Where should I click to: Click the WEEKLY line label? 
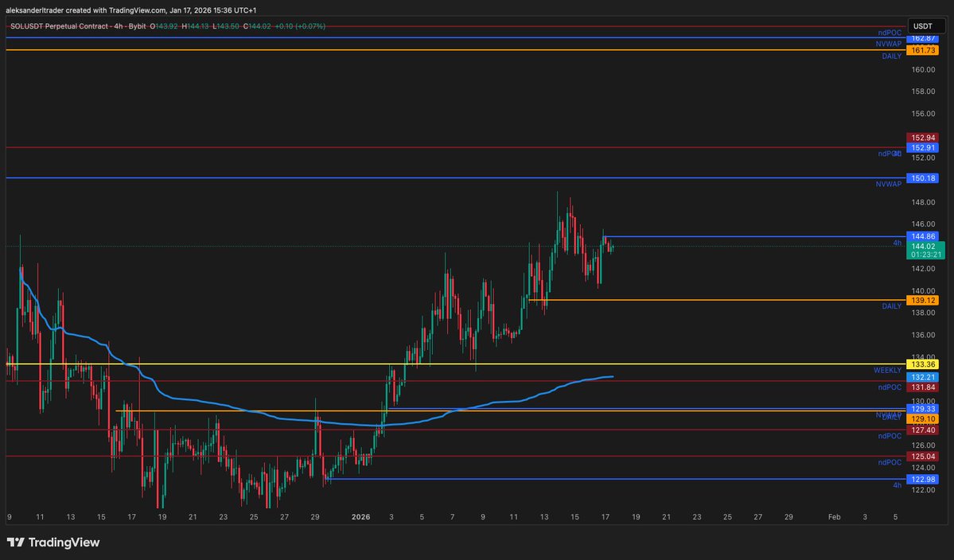coord(887,371)
